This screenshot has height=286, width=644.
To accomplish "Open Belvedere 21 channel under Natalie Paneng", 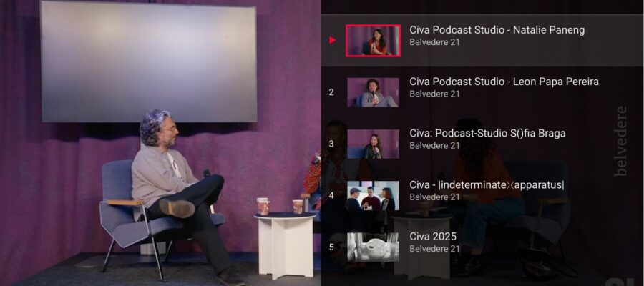I will click(x=434, y=42).
